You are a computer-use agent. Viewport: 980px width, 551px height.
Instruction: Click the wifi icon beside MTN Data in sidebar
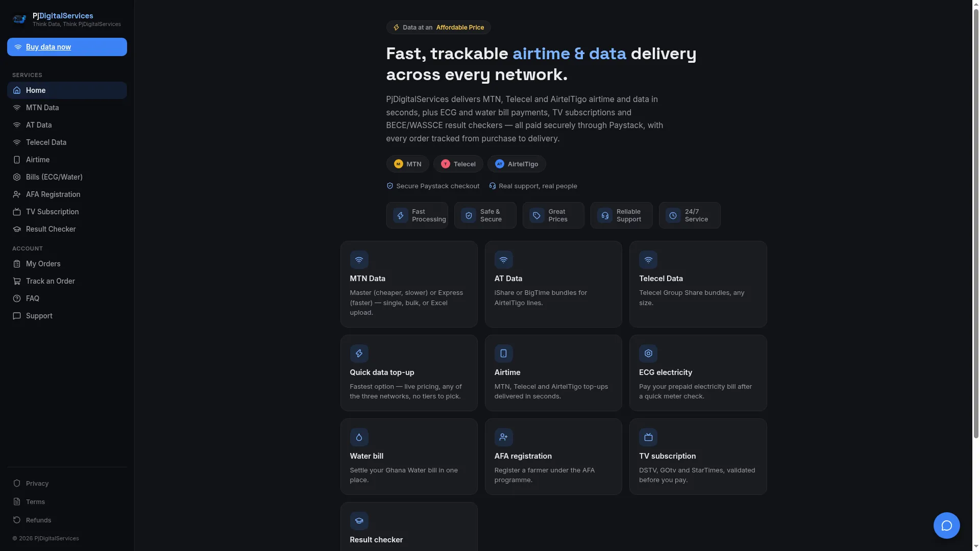click(17, 108)
